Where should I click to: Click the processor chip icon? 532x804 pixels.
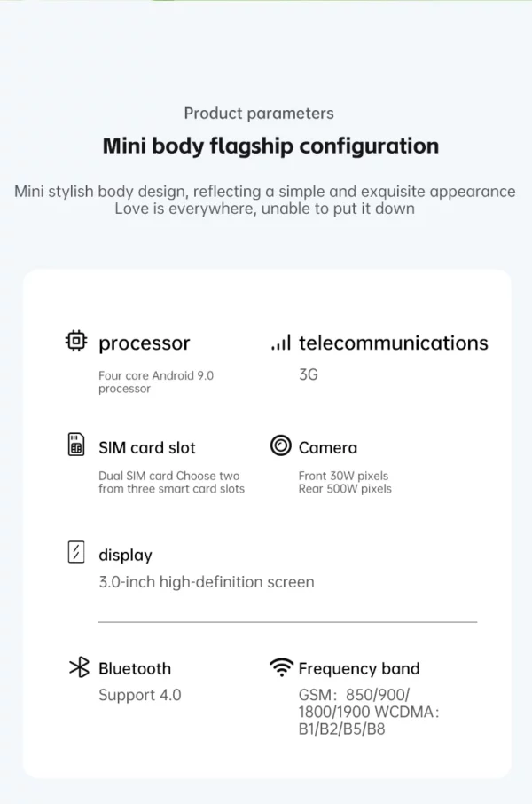76,341
